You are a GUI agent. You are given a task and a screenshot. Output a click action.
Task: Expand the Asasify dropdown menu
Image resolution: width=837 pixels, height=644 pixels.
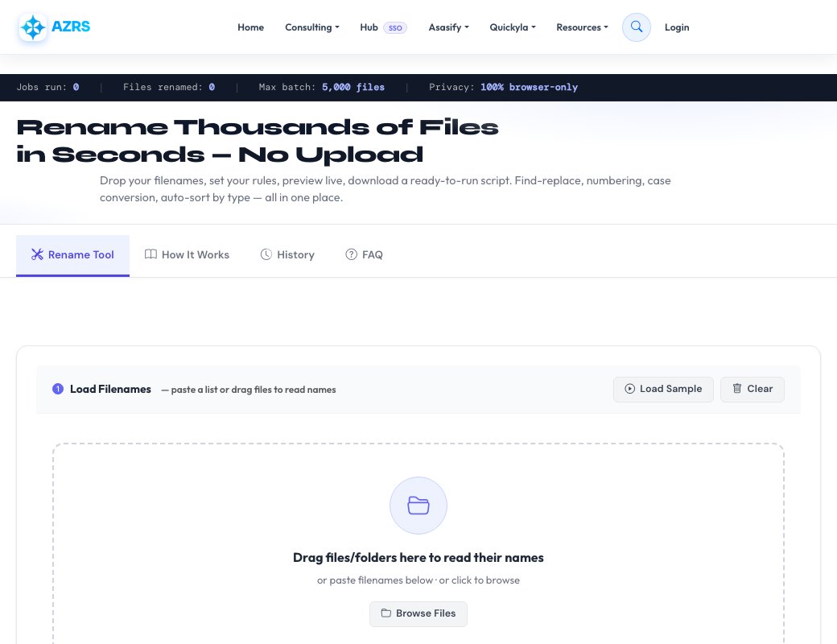pos(448,27)
